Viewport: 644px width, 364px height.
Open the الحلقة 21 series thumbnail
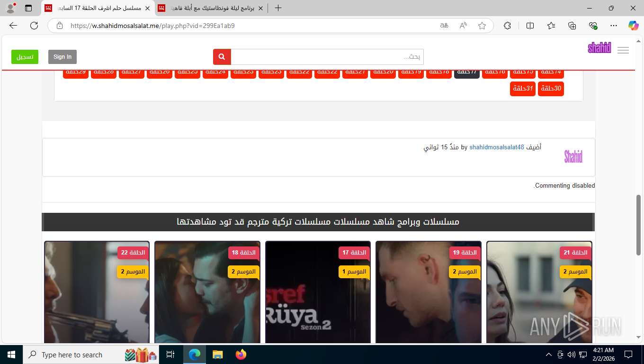pos(539,292)
